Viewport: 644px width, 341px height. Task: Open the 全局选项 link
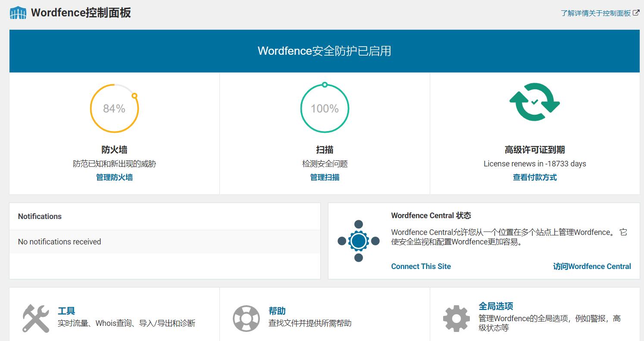click(x=496, y=306)
